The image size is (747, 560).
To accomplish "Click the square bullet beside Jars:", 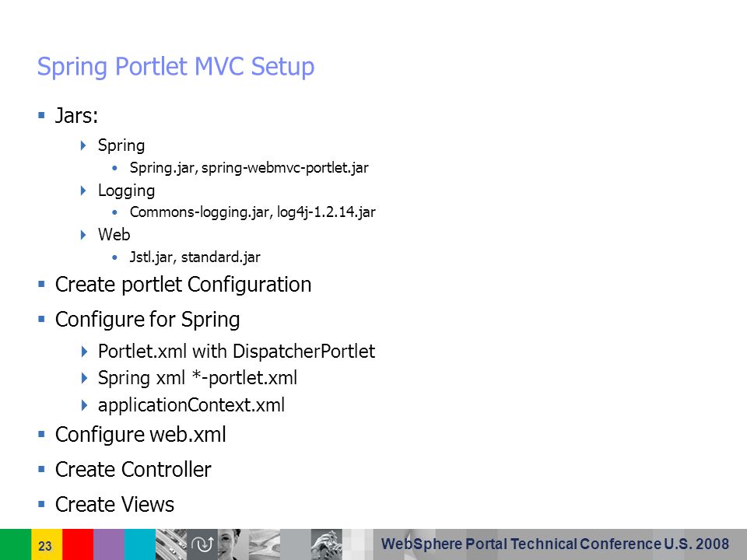I will (x=41, y=115).
